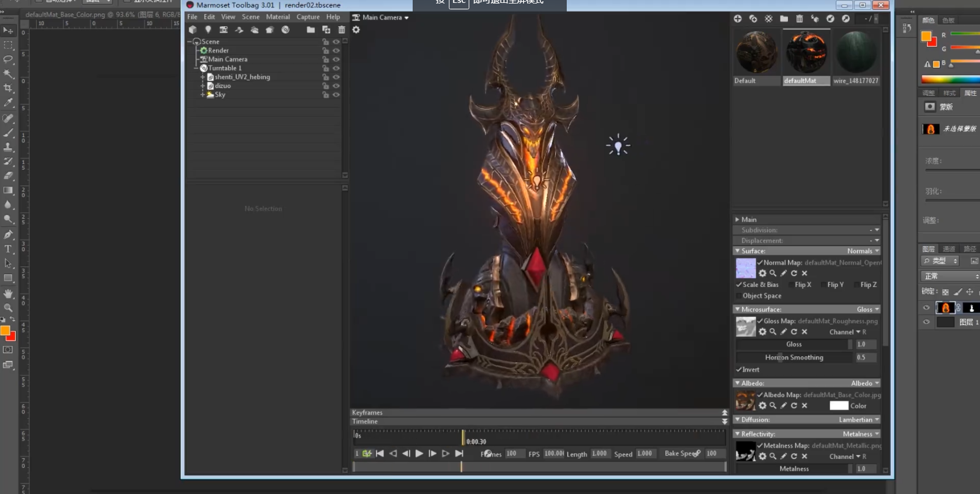The width and height of the screenshot is (980, 494).
Task: Select the Photoshop Type tool
Action: (8, 249)
